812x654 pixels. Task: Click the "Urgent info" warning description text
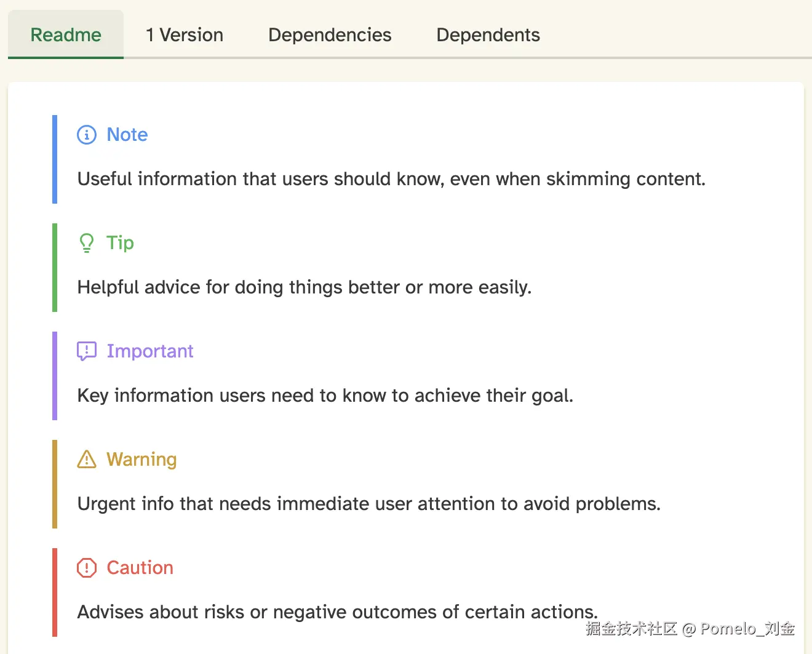(x=369, y=504)
